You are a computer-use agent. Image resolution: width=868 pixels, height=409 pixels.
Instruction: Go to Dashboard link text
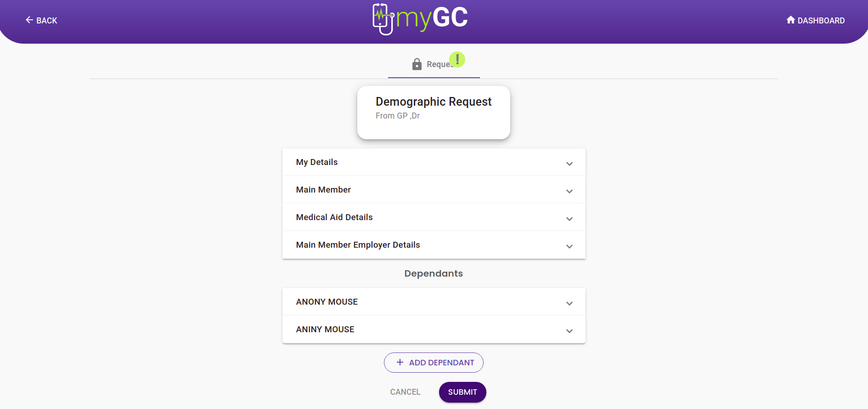(x=821, y=21)
